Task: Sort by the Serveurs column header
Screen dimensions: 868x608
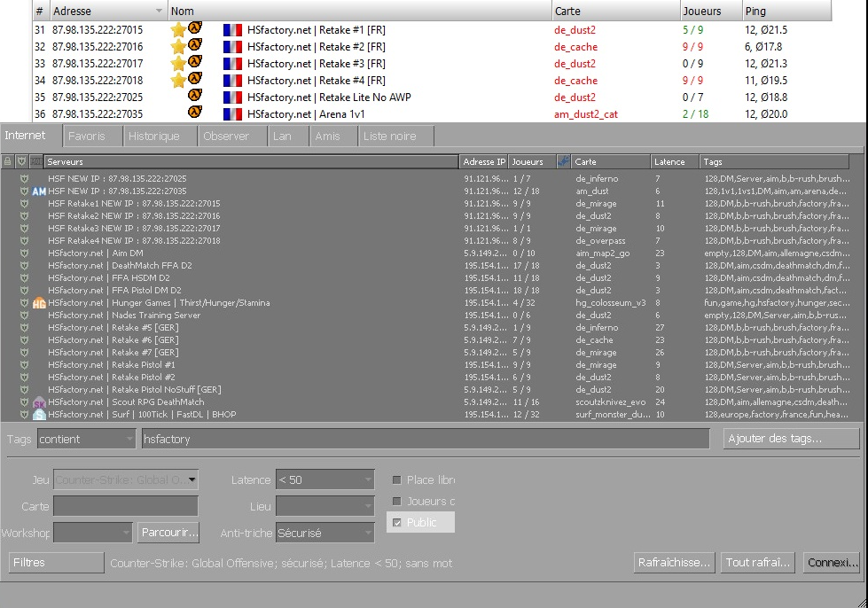Action: (x=251, y=161)
